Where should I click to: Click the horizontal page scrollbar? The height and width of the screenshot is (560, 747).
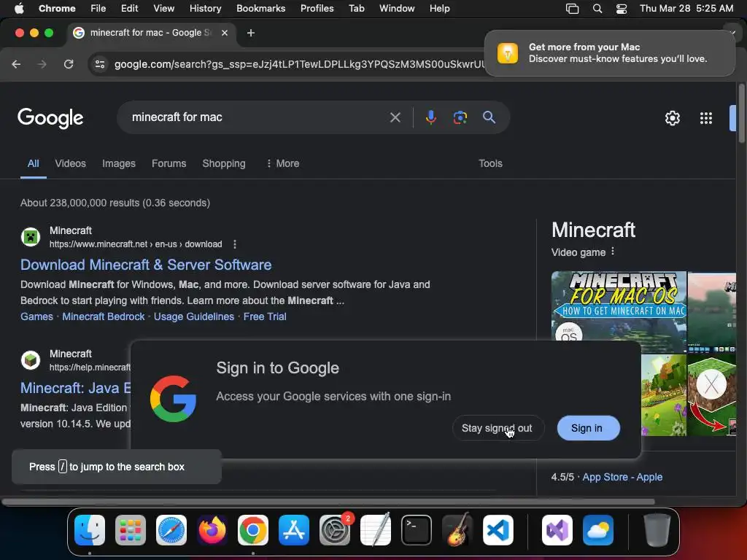(328, 502)
